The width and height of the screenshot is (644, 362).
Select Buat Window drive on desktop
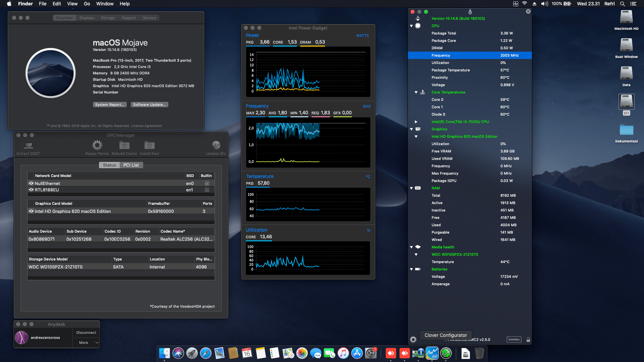pyautogui.click(x=626, y=45)
